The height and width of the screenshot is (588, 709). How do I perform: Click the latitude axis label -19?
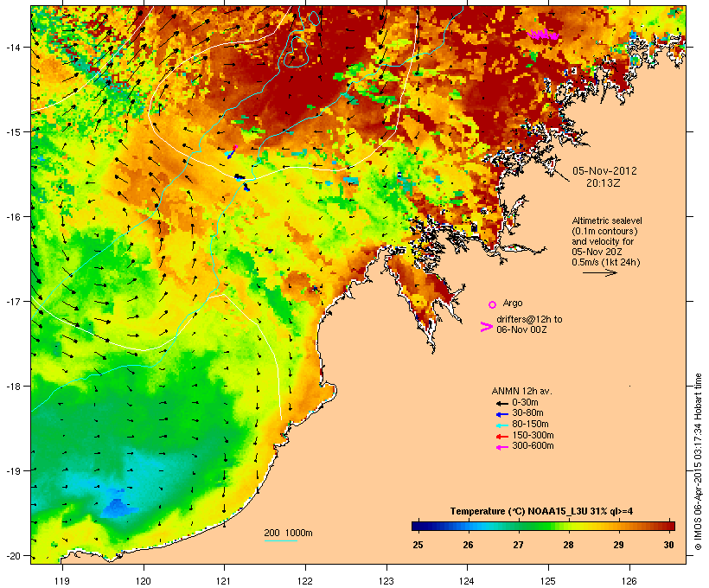tap(12, 471)
